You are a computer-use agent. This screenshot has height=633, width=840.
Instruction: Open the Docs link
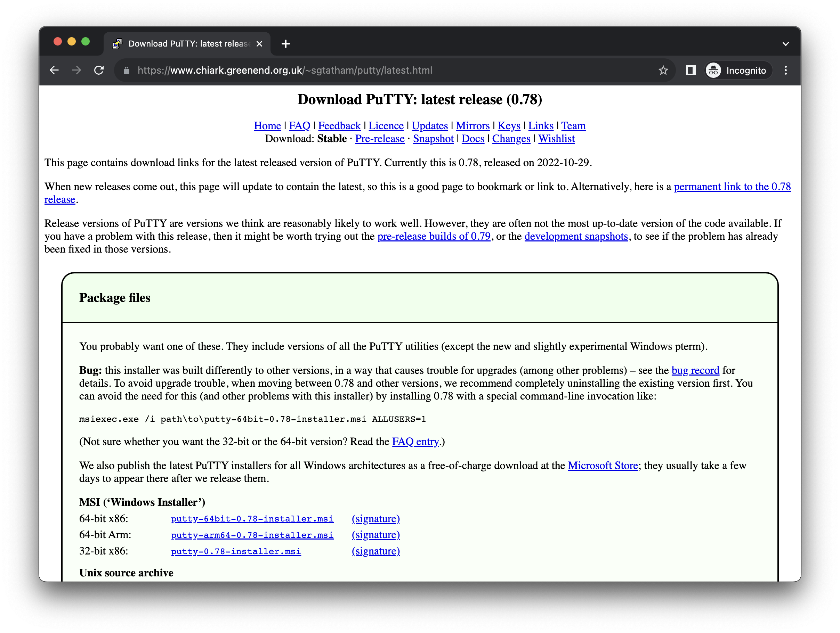(x=473, y=139)
